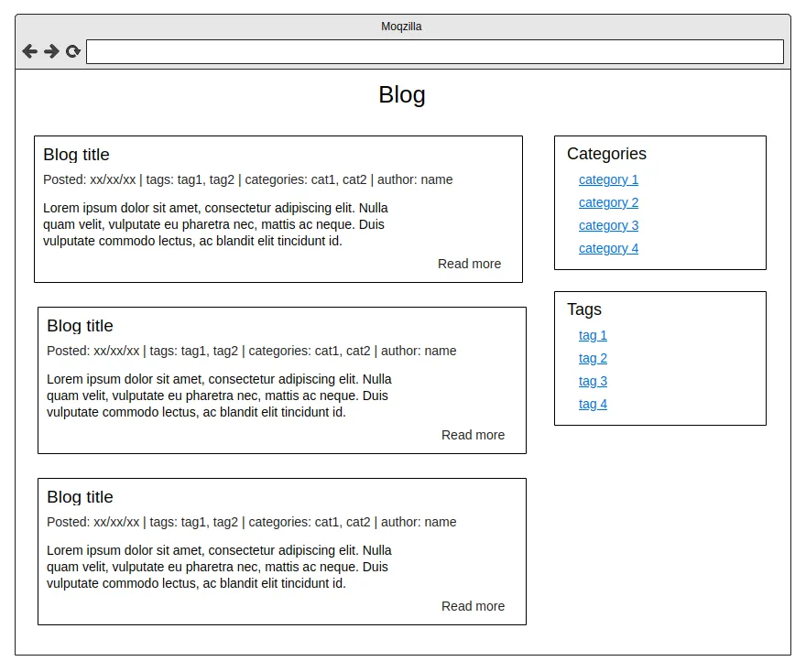Screen dimensions: 806x672
Task: Click Read more on the first blog post
Action: tap(469, 264)
